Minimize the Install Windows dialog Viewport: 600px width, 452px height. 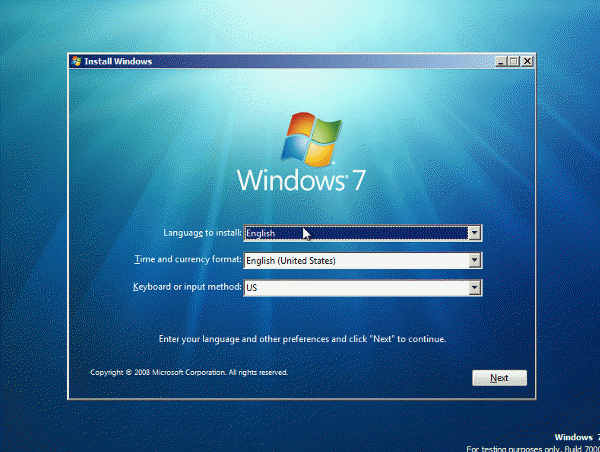501,61
